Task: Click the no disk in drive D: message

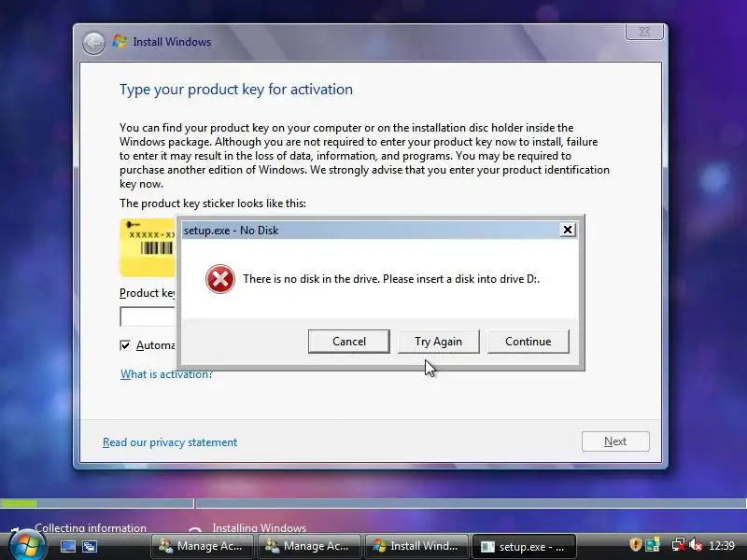Action: pyautogui.click(x=391, y=279)
